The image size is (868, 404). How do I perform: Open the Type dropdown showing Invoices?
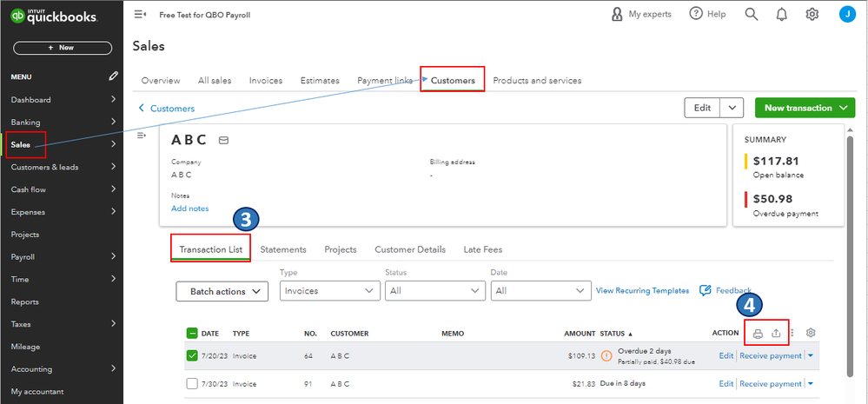click(x=328, y=291)
